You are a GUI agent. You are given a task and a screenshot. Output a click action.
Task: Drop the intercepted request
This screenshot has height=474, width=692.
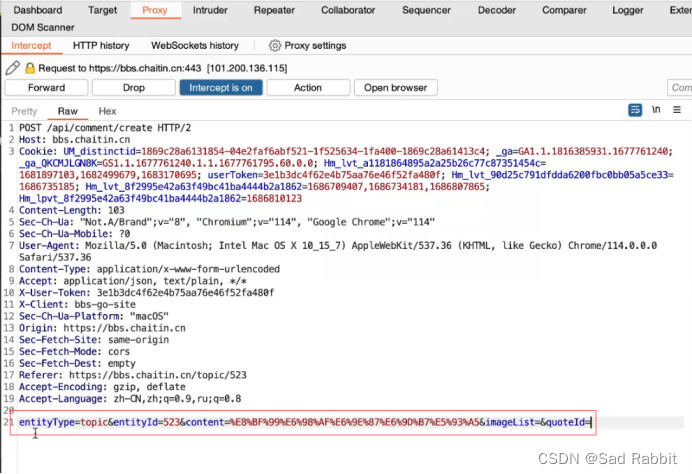pyautogui.click(x=133, y=87)
